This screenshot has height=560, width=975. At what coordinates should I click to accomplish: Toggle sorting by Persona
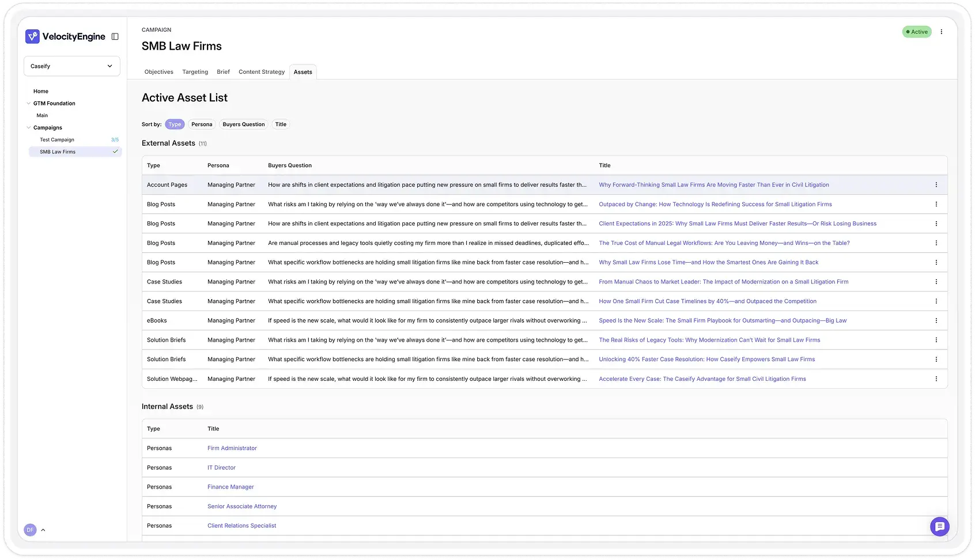[202, 124]
